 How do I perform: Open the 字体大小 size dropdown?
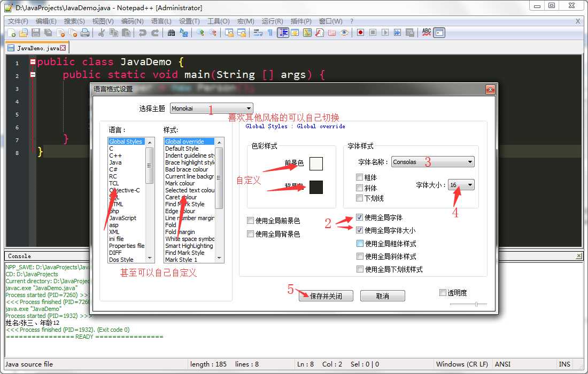tap(461, 185)
